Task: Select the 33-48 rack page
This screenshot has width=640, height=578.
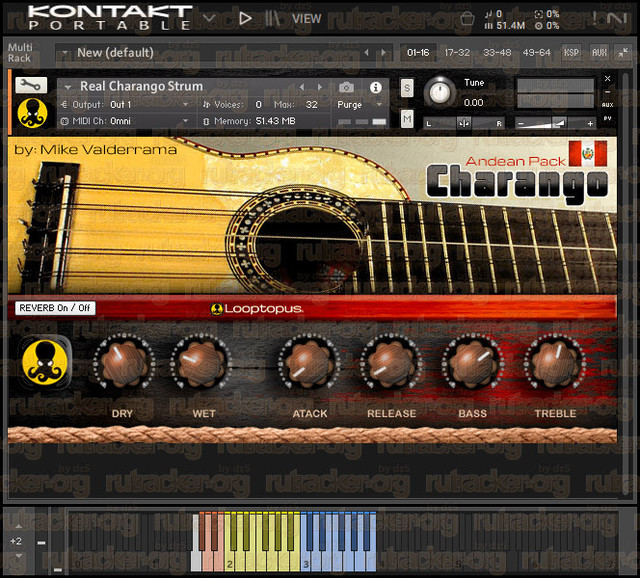Action: pos(497,52)
